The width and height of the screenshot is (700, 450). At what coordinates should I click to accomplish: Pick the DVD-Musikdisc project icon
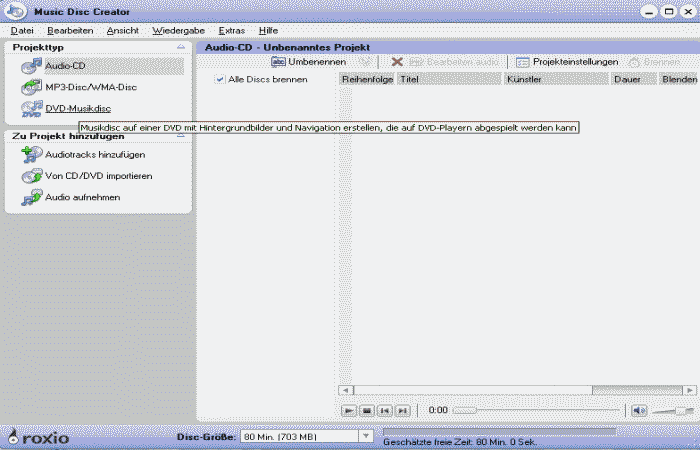tap(30, 108)
